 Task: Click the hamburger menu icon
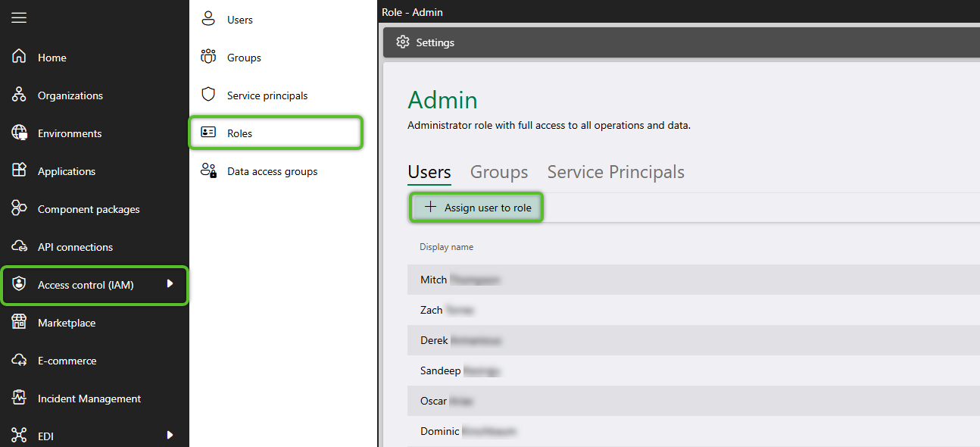pyautogui.click(x=19, y=17)
